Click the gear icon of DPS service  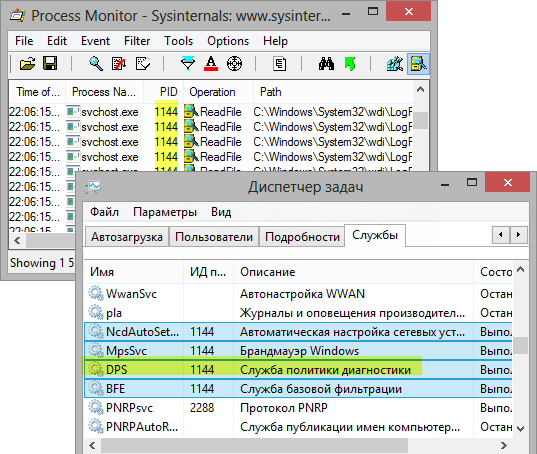pyautogui.click(x=96, y=369)
